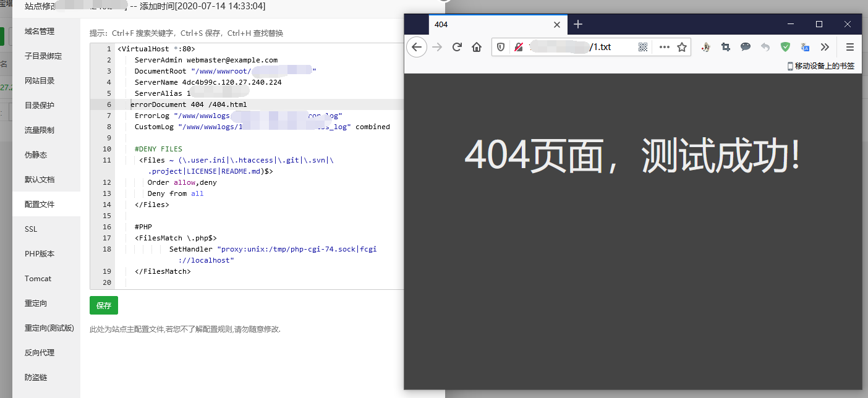This screenshot has width=868, height=398.
Task: Click the Order allow,deny line
Action: tap(182, 182)
